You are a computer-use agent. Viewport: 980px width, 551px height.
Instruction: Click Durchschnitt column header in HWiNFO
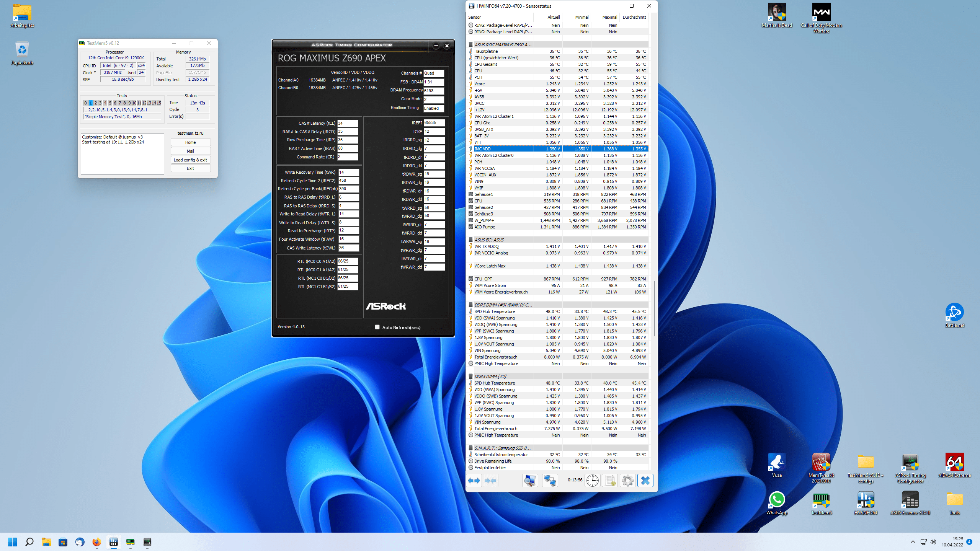click(x=634, y=17)
